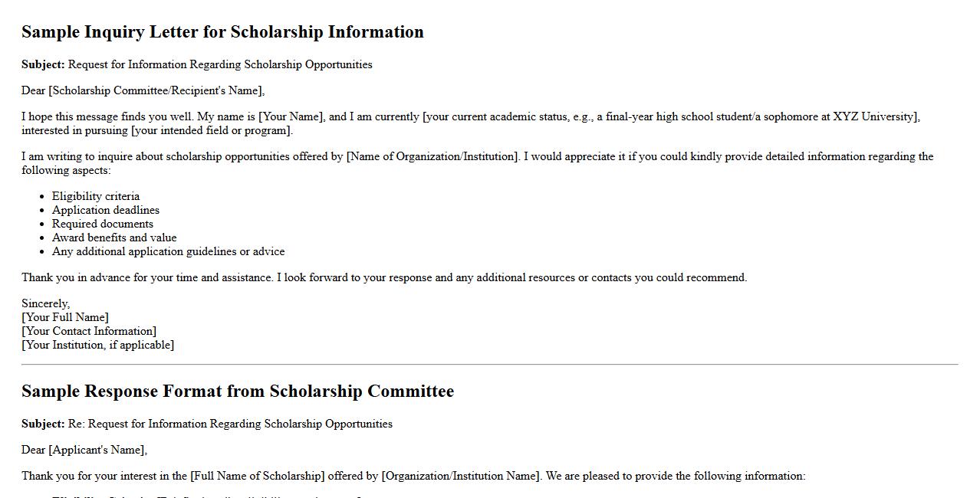The image size is (980, 498).
Task: Select the Award benefits and value bullet
Action: (x=114, y=238)
